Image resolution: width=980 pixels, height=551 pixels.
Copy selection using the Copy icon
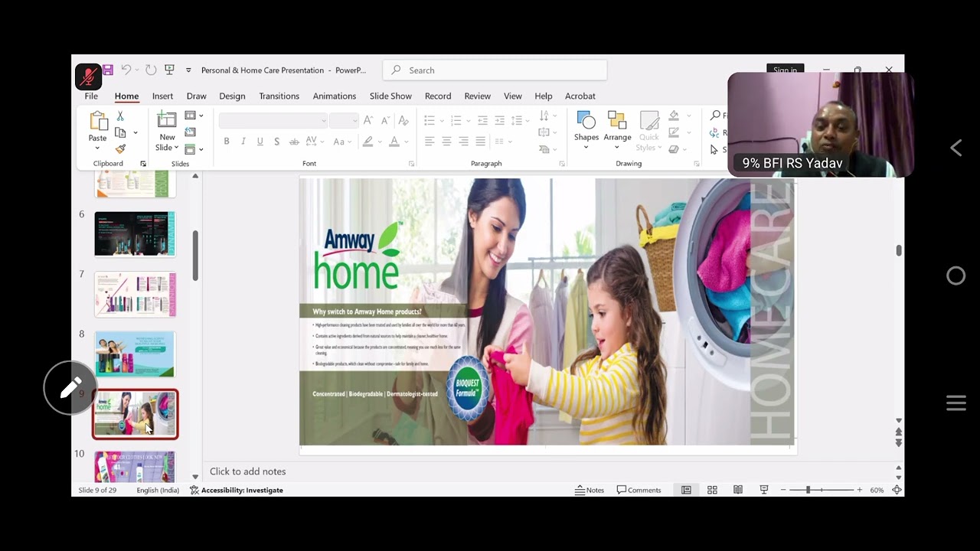[x=120, y=132]
